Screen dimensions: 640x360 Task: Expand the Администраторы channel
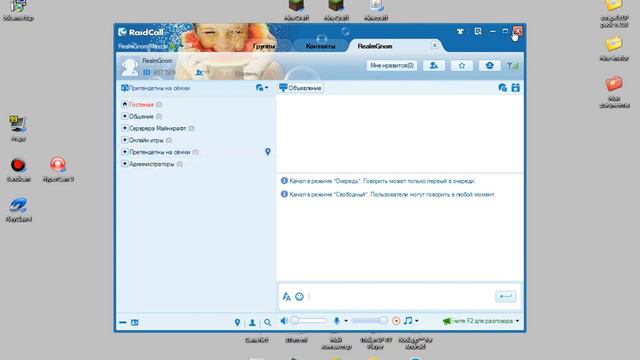point(125,164)
